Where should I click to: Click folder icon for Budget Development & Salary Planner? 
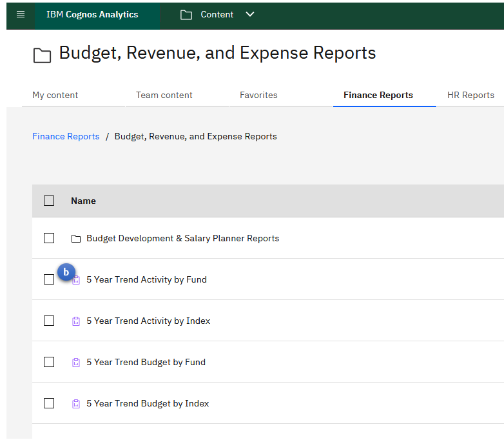(76, 239)
